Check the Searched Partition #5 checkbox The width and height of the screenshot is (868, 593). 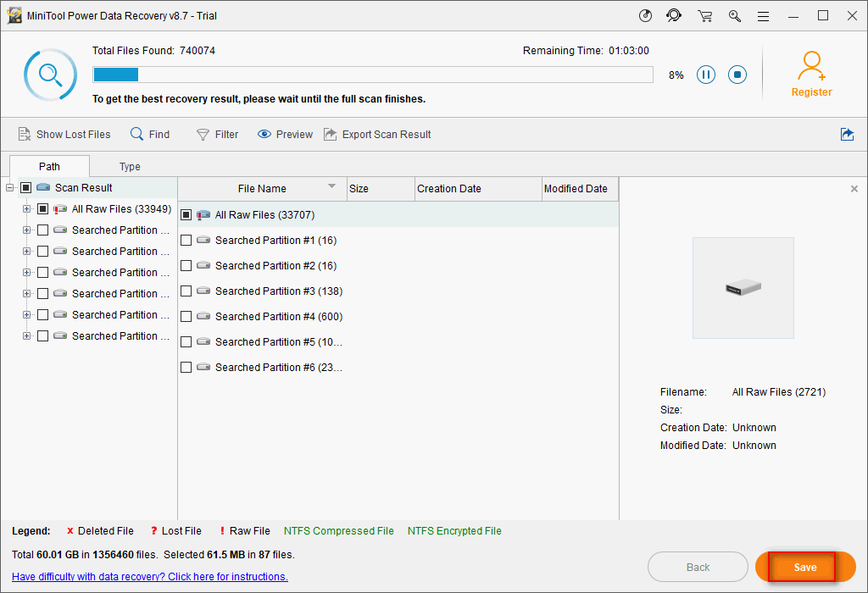tap(186, 342)
